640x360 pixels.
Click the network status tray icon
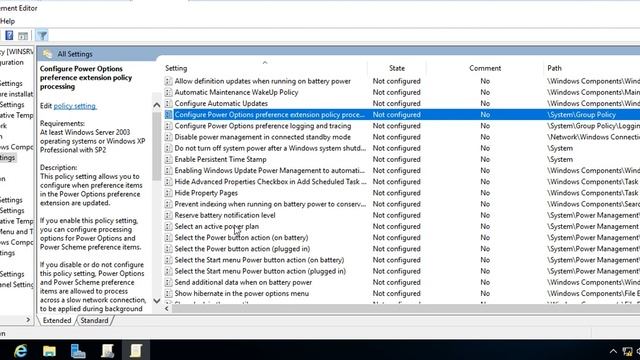[627, 351]
